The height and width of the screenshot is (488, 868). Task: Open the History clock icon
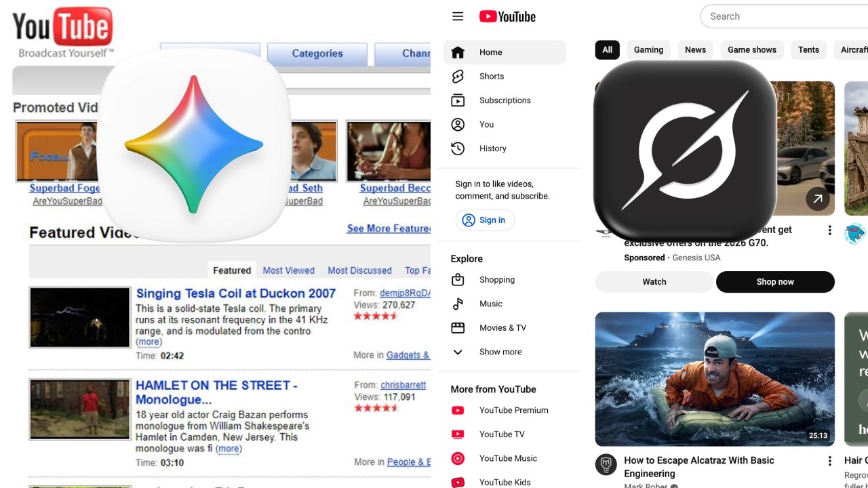click(458, 148)
